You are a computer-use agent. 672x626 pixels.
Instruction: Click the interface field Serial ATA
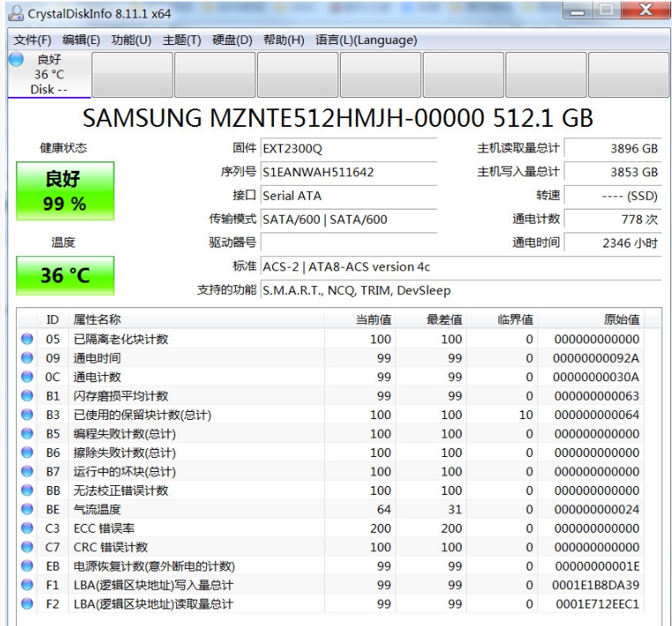click(x=349, y=195)
